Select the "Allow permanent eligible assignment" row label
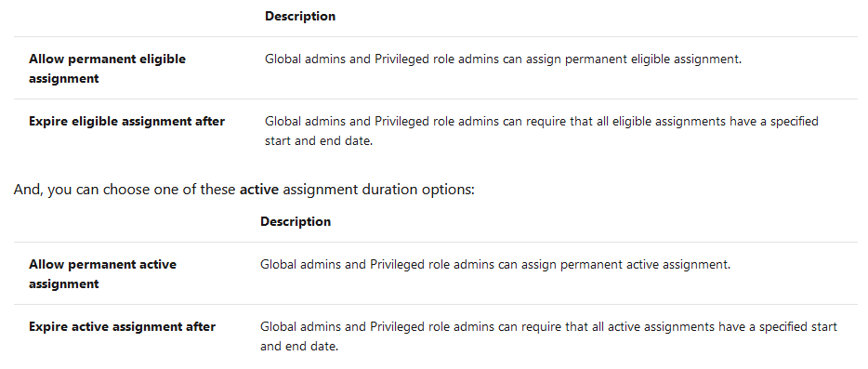The width and height of the screenshot is (868, 369). click(108, 69)
